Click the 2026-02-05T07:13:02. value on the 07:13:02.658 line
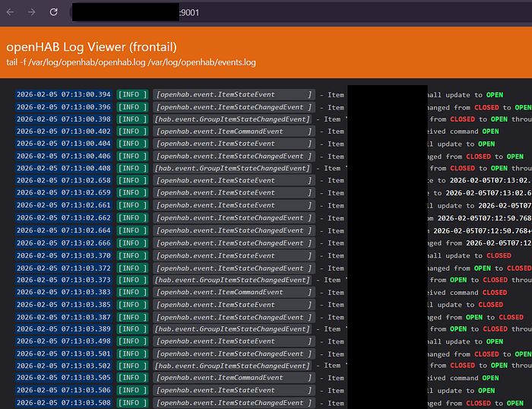The height and width of the screenshot is (409, 532). [x=491, y=180]
